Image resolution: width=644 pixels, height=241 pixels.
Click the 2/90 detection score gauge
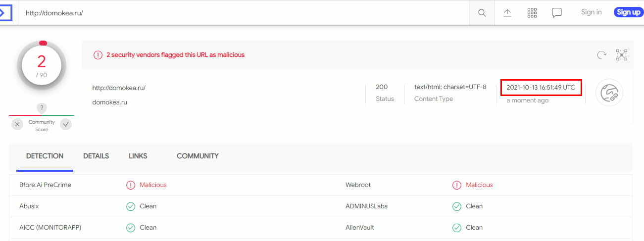click(42, 65)
